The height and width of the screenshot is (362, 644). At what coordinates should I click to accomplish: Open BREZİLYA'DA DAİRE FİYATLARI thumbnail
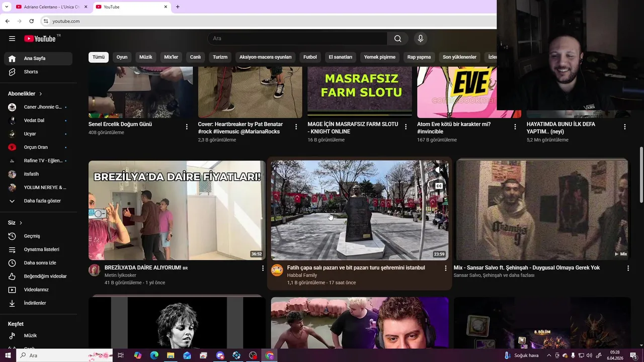177,210
